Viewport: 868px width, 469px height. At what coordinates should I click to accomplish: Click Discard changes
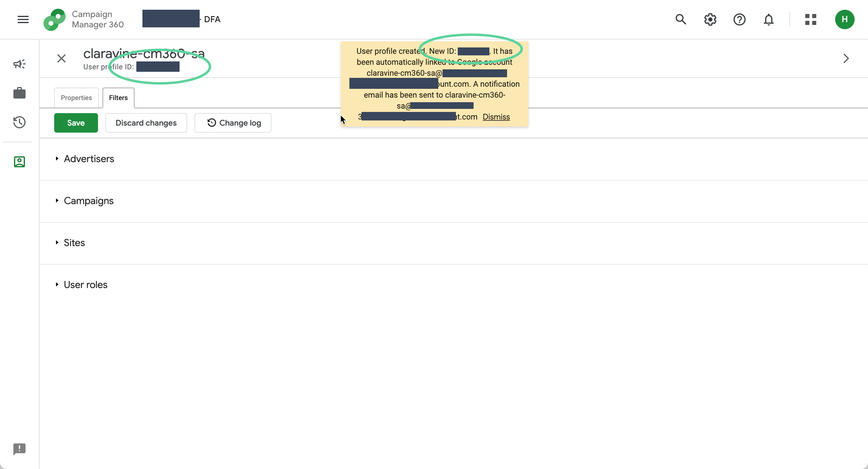146,123
